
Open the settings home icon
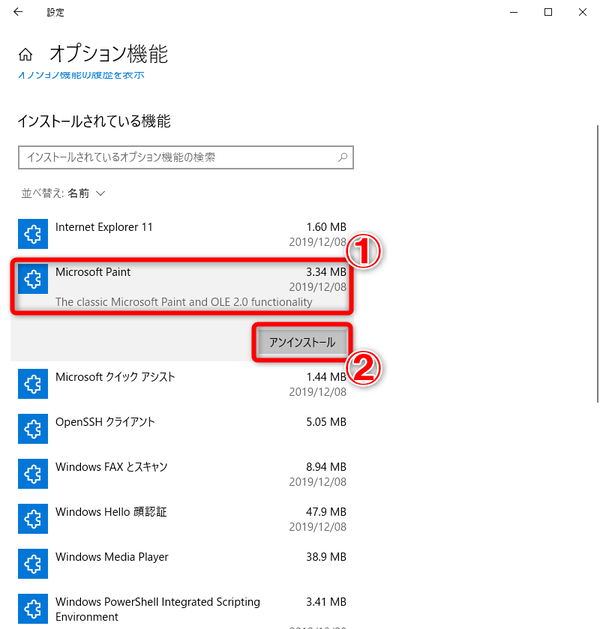pos(25,54)
